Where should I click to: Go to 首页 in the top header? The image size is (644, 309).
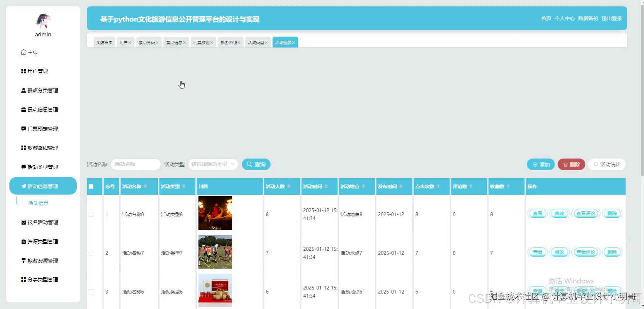[546, 19]
